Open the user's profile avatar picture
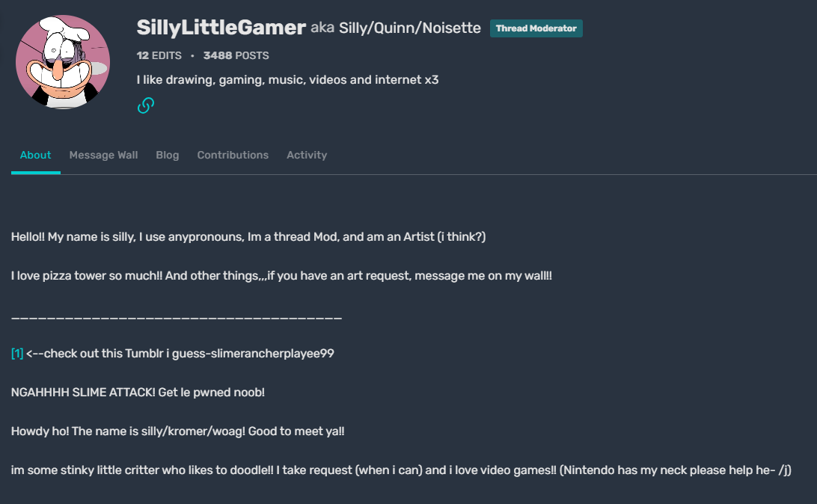 point(63,61)
